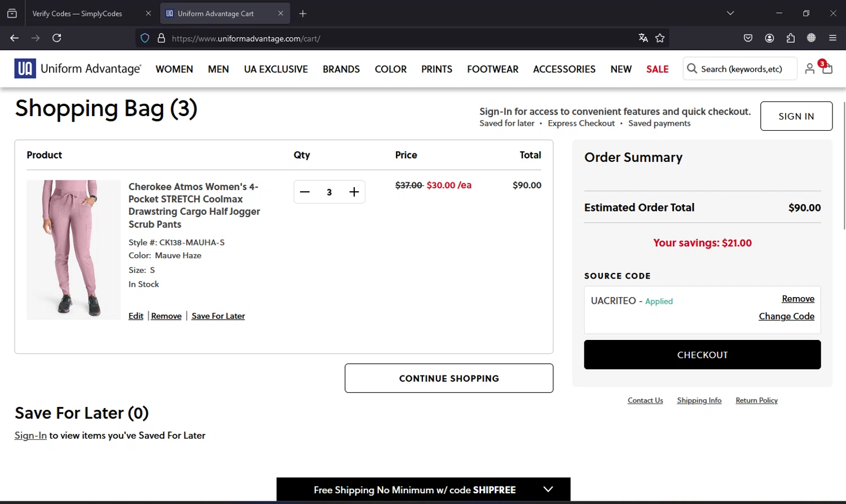Click the Free Shipping SHIPFREE banner text
846x504 pixels.
click(x=415, y=490)
